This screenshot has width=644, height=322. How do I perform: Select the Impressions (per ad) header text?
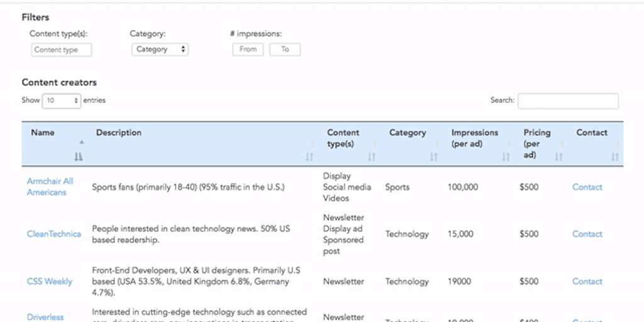click(474, 138)
